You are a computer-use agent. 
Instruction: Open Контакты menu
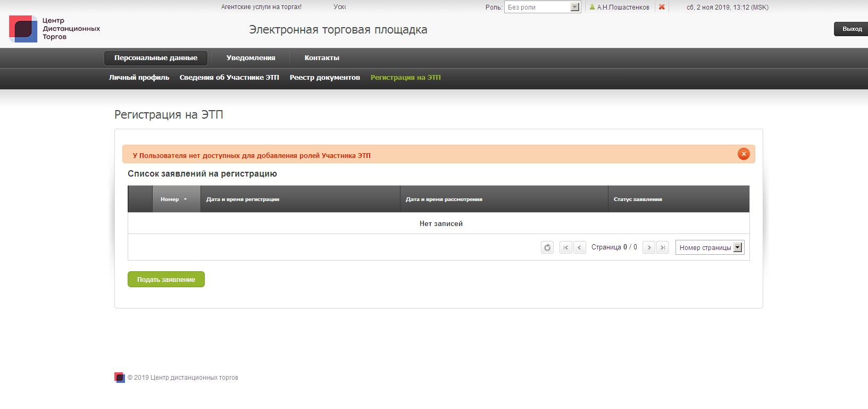[x=322, y=58]
